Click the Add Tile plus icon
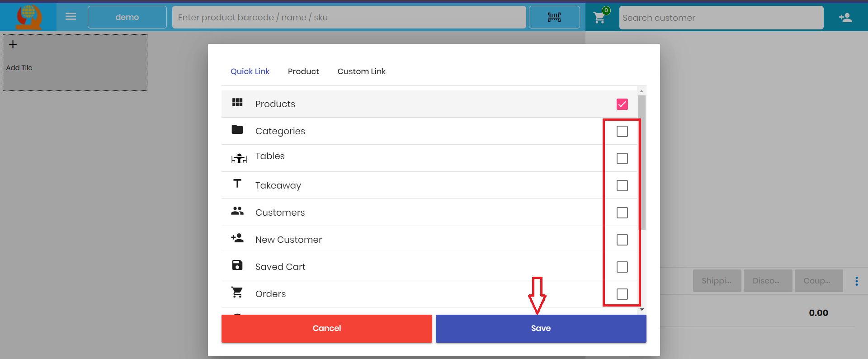The width and height of the screenshot is (868, 359). (x=13, y=44)
